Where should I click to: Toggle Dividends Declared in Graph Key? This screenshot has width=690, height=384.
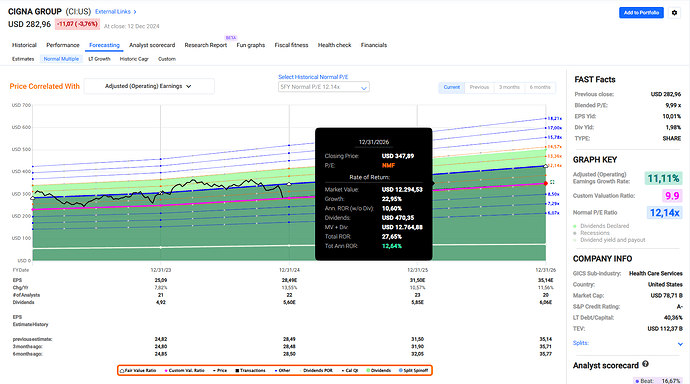602,226
